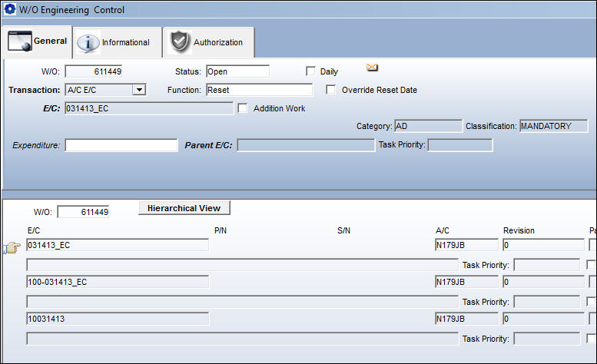Expand the Transaction dropdown arrow
This screenshot has height=364, width=597.
[x=139, y=90]
